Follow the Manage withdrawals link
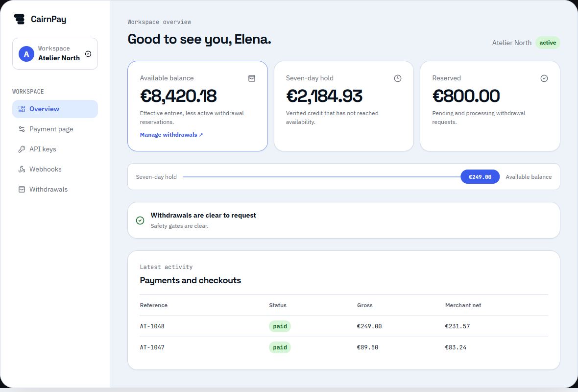578x392 pixels. coord(171,135)
